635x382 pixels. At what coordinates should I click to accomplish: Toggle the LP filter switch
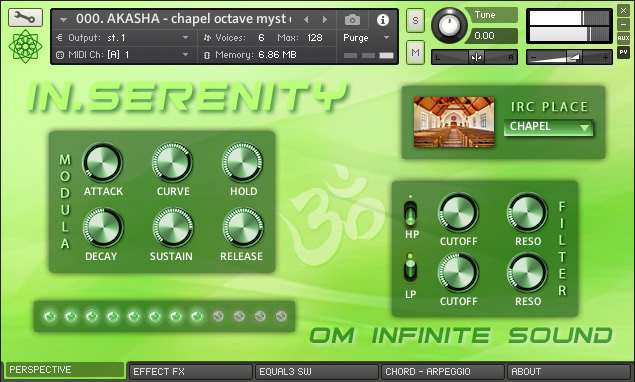pyautogui.click(x=410, y=267)
